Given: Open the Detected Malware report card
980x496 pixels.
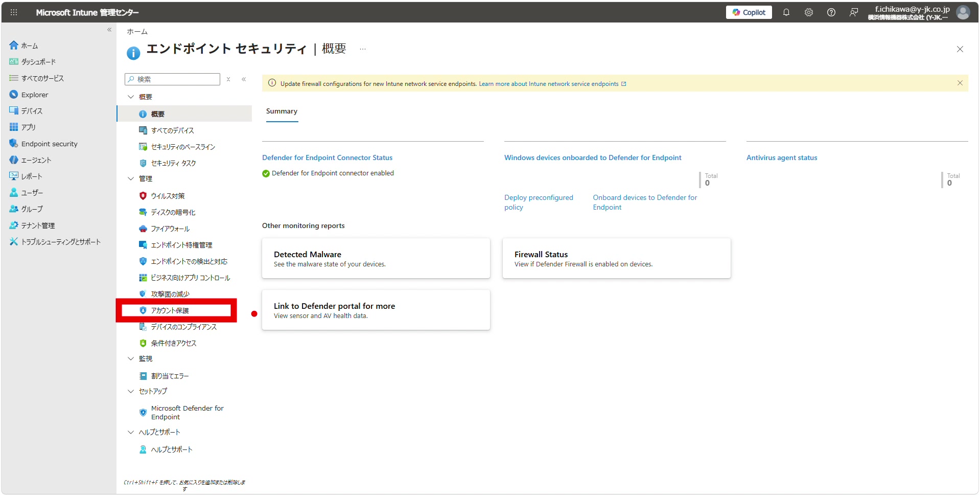Looking at the screenshot, I should (x=376, y=258).
